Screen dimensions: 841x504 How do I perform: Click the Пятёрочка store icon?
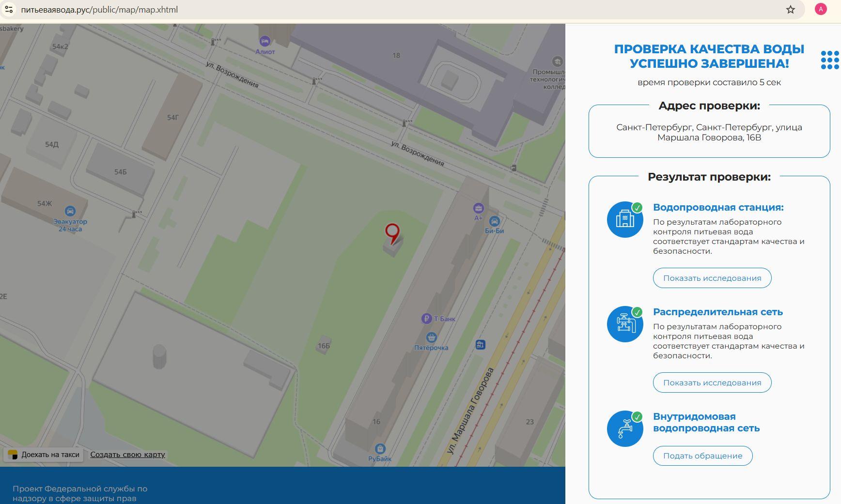(431, 337)
